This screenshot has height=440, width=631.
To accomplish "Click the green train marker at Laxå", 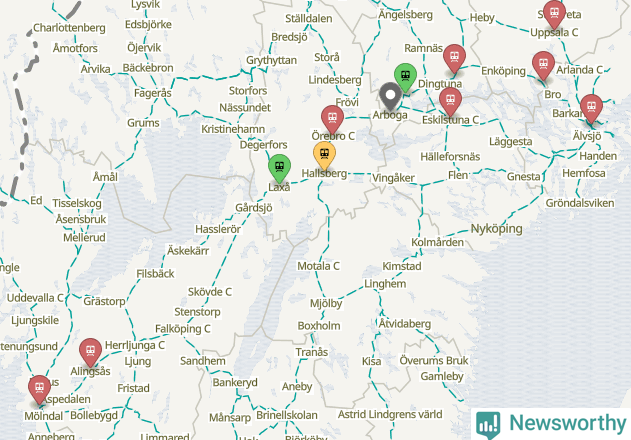I will pos(280,167).
